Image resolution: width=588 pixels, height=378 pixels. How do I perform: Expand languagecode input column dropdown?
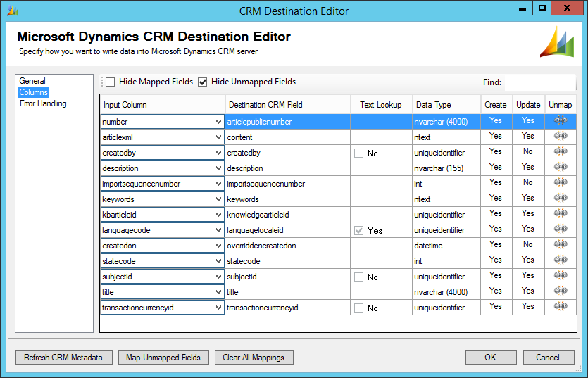[x=218, y=230]
